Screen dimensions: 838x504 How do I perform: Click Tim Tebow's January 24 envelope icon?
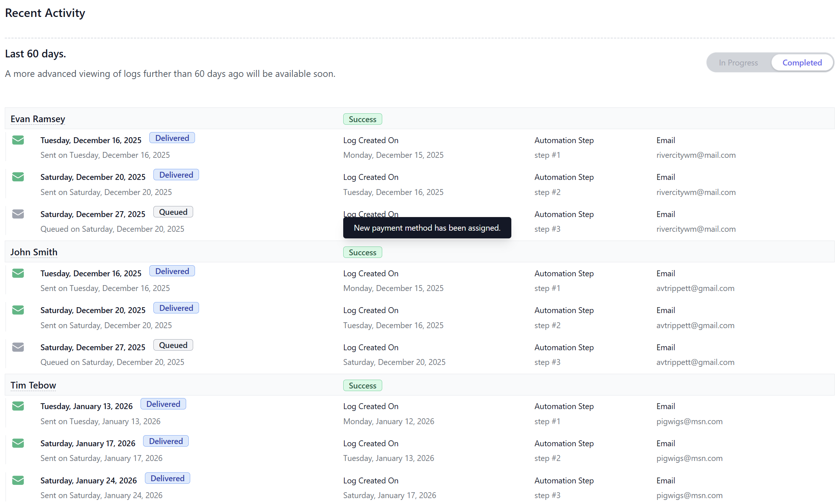coord(18,480)
